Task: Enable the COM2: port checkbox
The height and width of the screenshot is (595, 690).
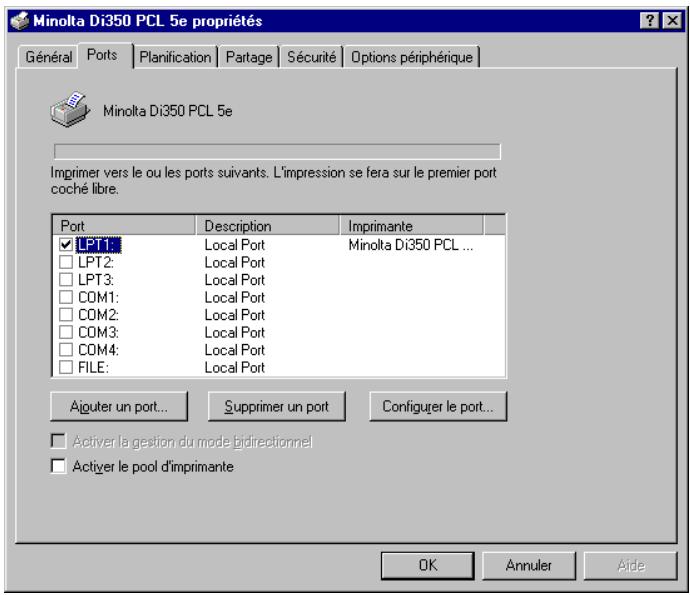Action: [x=66, y=315]
